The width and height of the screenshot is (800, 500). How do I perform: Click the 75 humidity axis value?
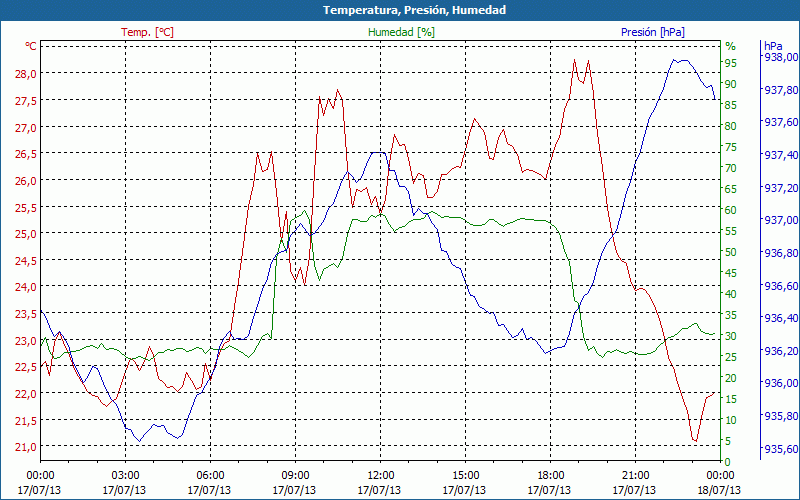[x=731, y=147]
